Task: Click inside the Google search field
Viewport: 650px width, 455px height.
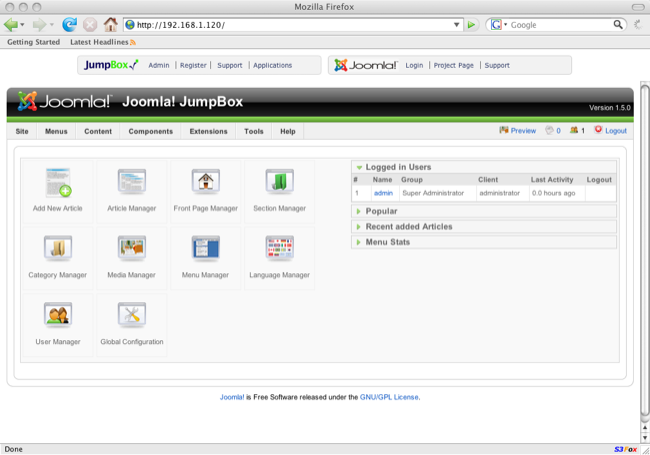Action: pyautogui.click(x=560, y=25)
